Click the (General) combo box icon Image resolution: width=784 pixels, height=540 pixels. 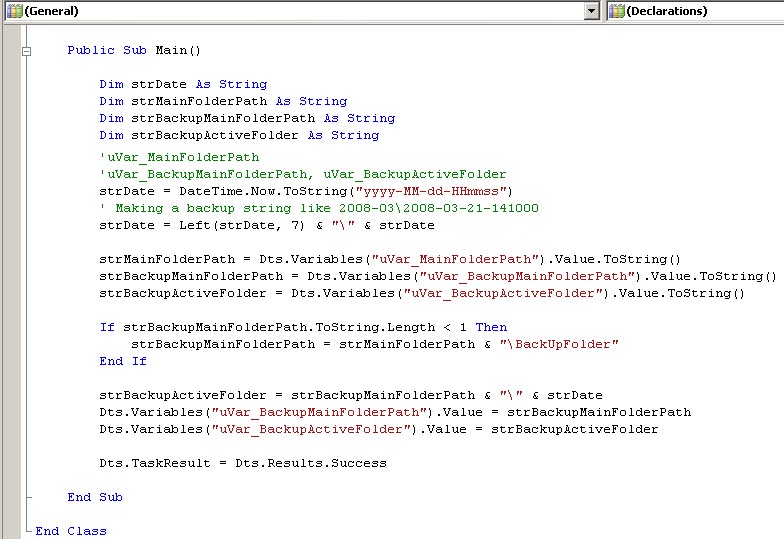coord(14,10)
